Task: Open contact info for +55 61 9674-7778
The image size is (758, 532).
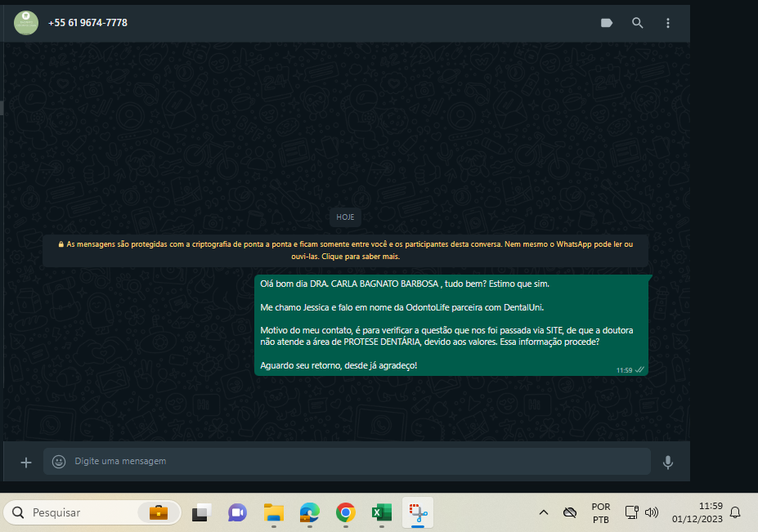Action: [87, 23]
